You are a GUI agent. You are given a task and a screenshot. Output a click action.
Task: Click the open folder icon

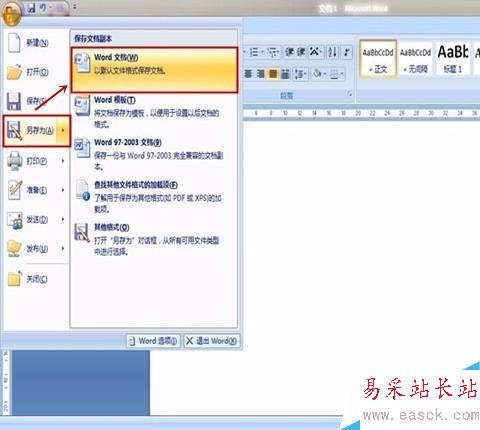[x=14, y=72]
